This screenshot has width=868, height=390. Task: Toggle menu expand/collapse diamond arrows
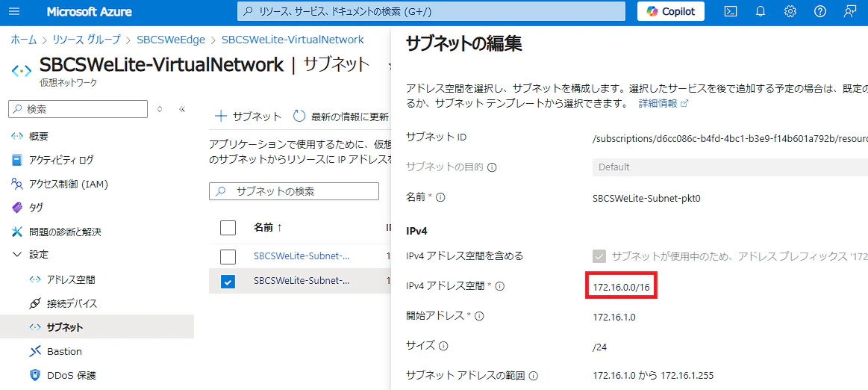click(160, 109)
